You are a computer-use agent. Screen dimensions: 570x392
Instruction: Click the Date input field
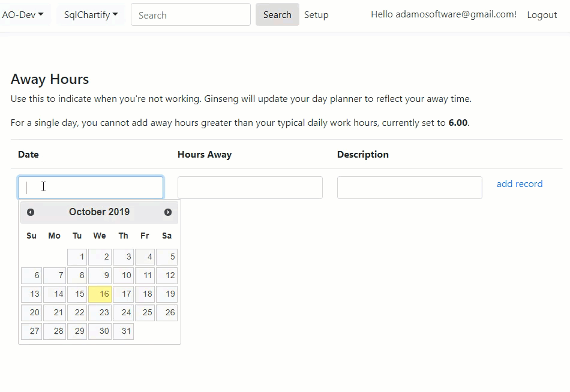pos(91,188)
